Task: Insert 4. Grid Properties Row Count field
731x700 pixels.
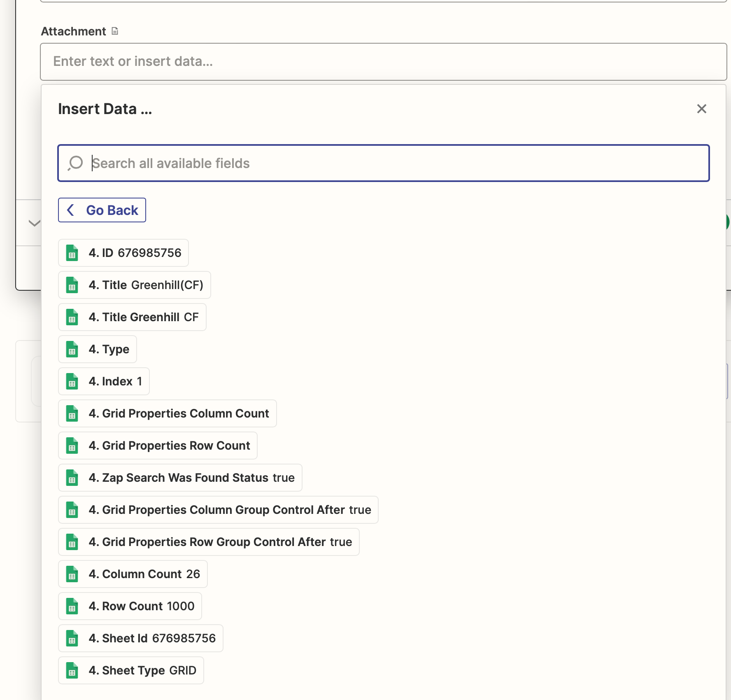Action: 158,446
